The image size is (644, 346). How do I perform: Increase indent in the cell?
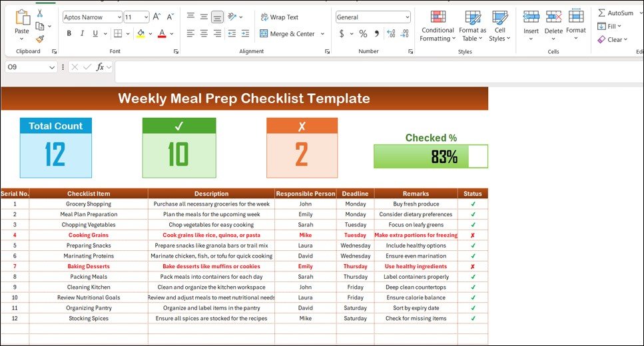[245, 34]
